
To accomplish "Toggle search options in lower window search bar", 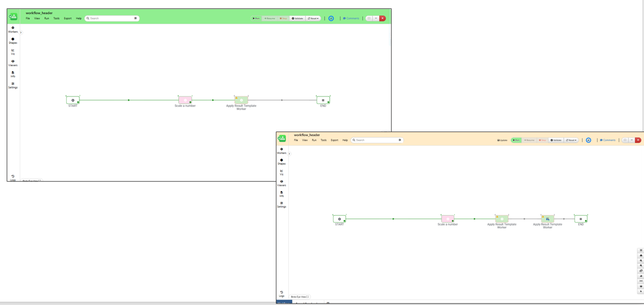I will (x=400, y=140).
